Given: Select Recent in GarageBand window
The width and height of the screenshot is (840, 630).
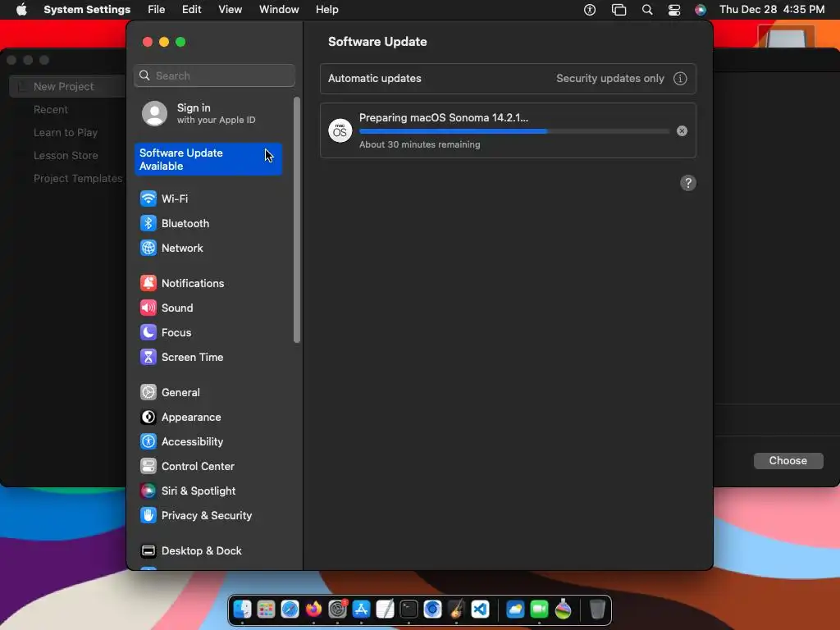Looking at the screenshot, I should click(x=50, y=109).
